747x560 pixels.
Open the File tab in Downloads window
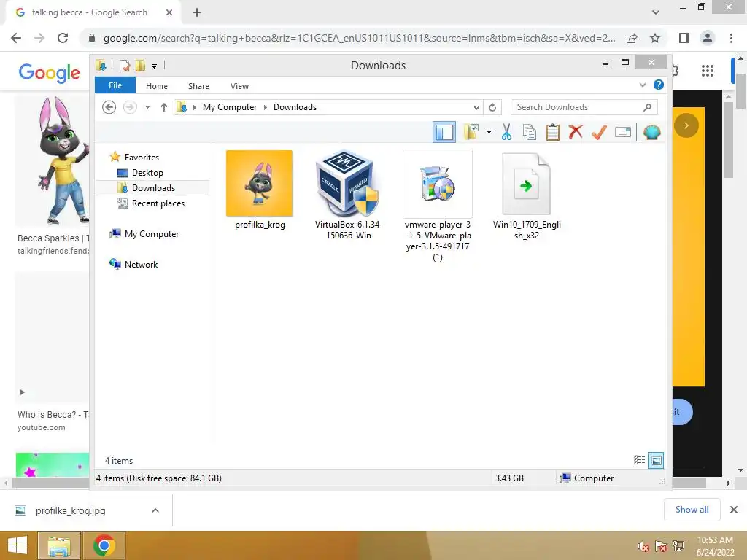[115, 86]
